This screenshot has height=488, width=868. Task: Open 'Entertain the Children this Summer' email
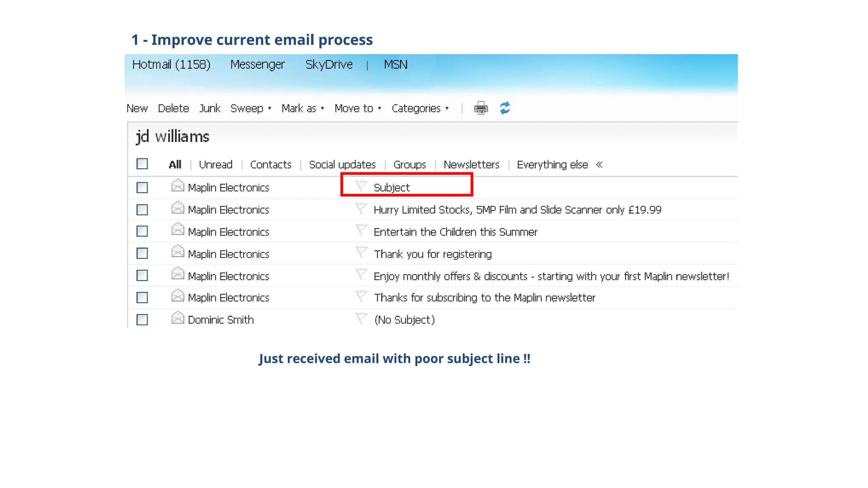point(456,232)
